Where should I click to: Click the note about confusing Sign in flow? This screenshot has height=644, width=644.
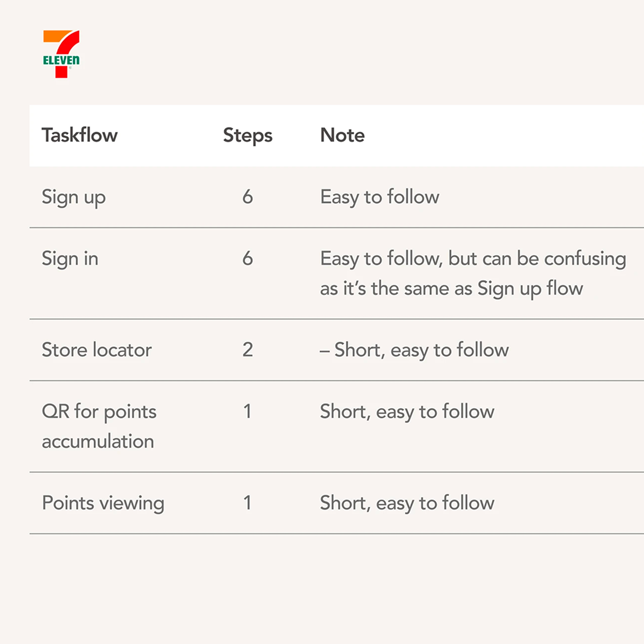coord(473,274)
